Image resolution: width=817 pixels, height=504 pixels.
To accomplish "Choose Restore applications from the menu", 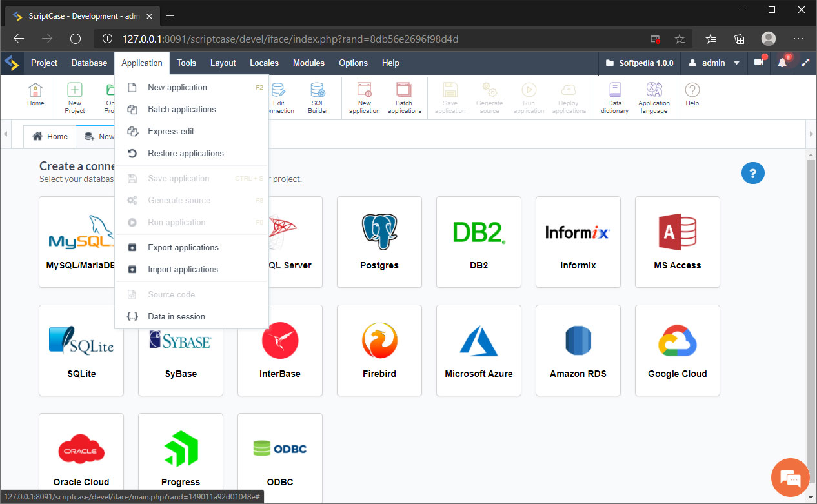I will (192, 153).
